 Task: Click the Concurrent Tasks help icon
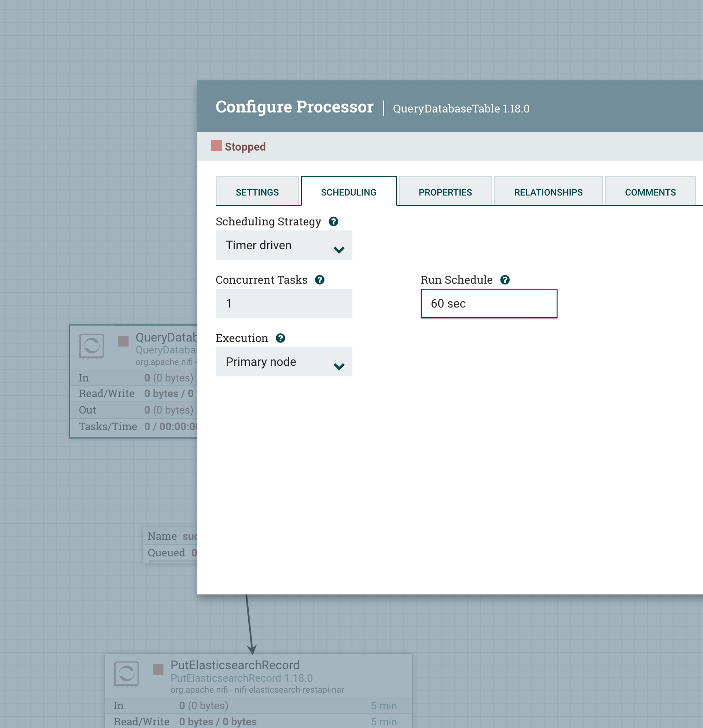[320, 280]
